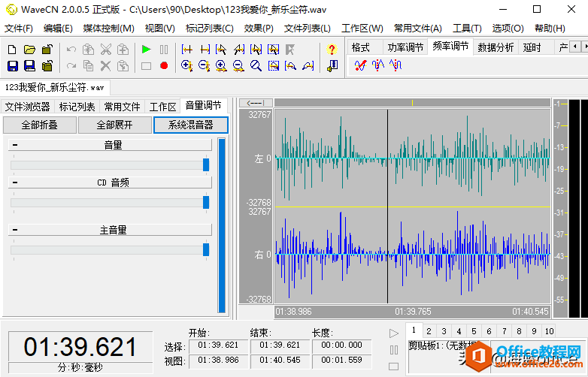Select clipboard tab 2
588x377 pixels.
(x=429, y=331)
